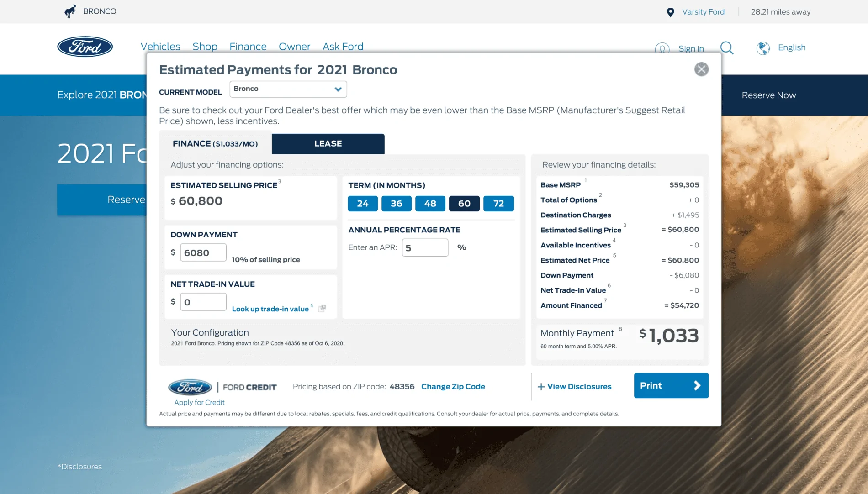868x494 pixels.
Task: Click the BRONCO text in the top bar
Action: [100, 11]
